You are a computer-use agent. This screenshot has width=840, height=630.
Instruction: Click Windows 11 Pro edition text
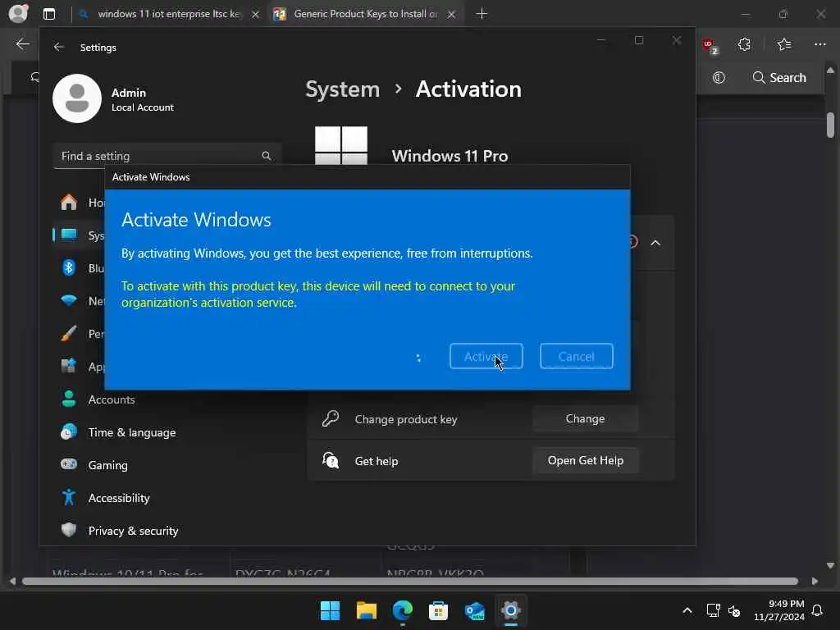(450, 156)
